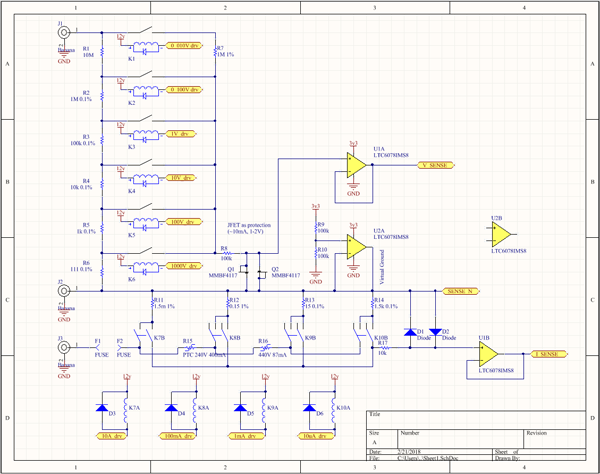
Task: Select the U1B op-amp near I_SENSE
Action: 488,354
